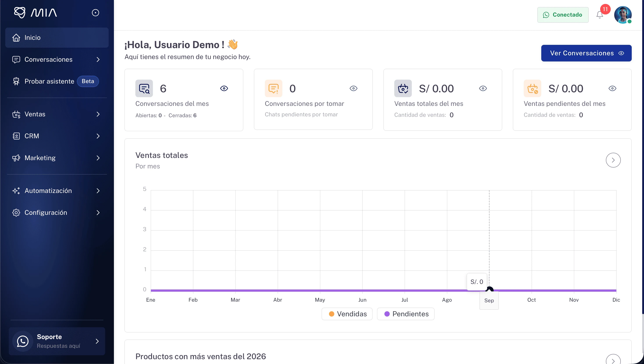Expand the Configuración submenu chevron
The width and height of the screenshot is (644, 364).
pos(98,212)
